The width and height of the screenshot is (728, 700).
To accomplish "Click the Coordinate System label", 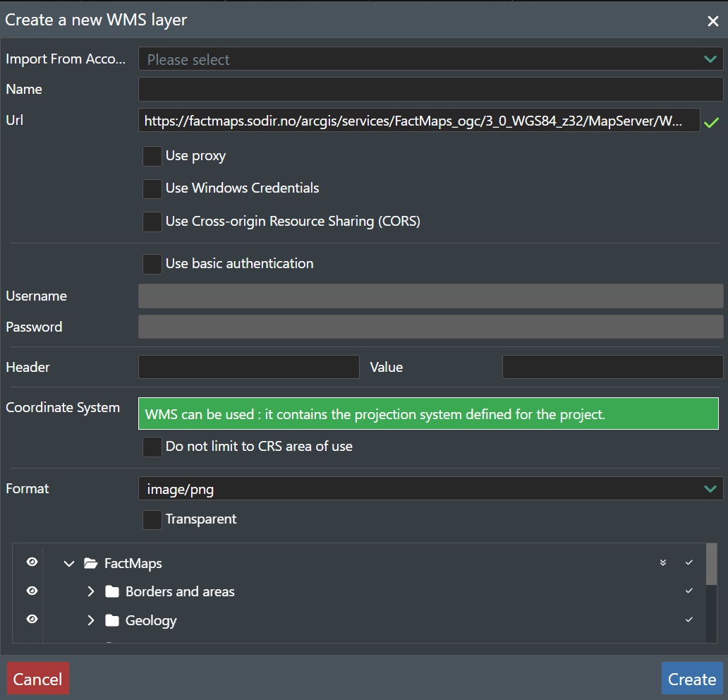I will 63,407.
